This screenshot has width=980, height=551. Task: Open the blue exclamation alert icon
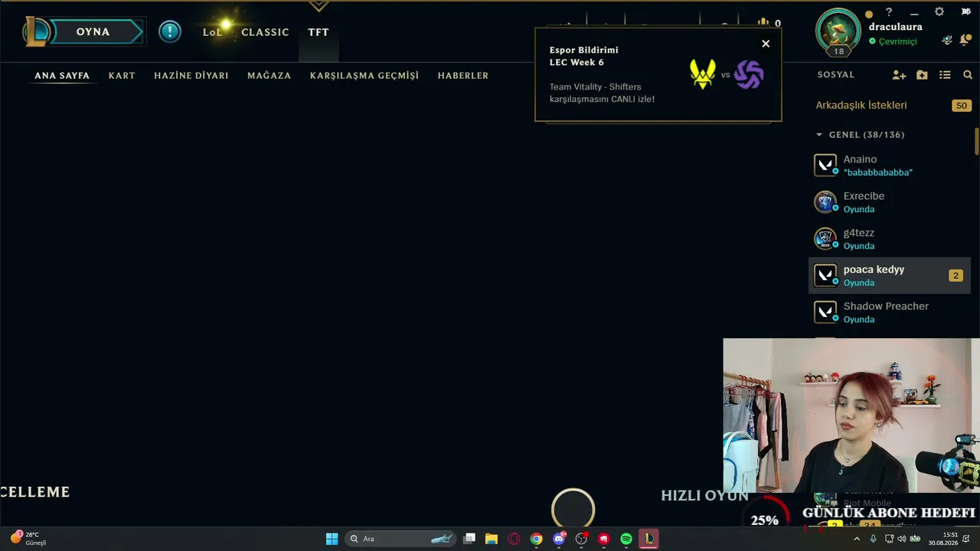170,31
